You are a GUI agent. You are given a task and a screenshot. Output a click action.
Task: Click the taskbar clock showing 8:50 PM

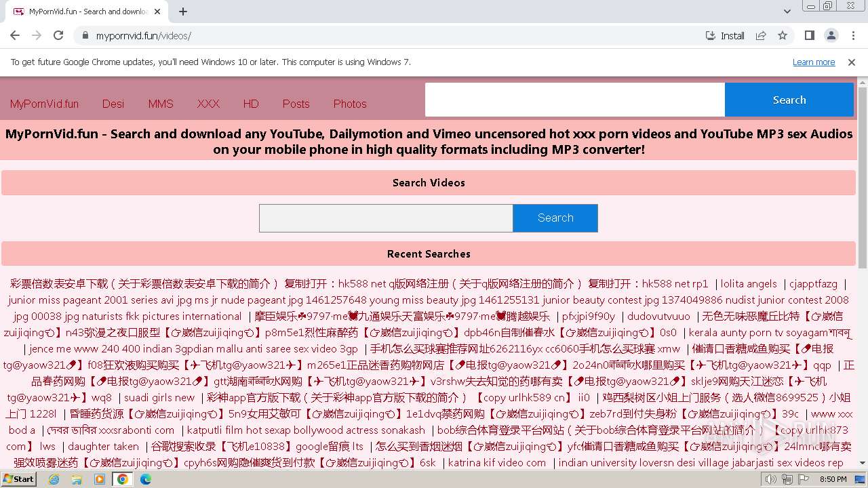(833, 479)
